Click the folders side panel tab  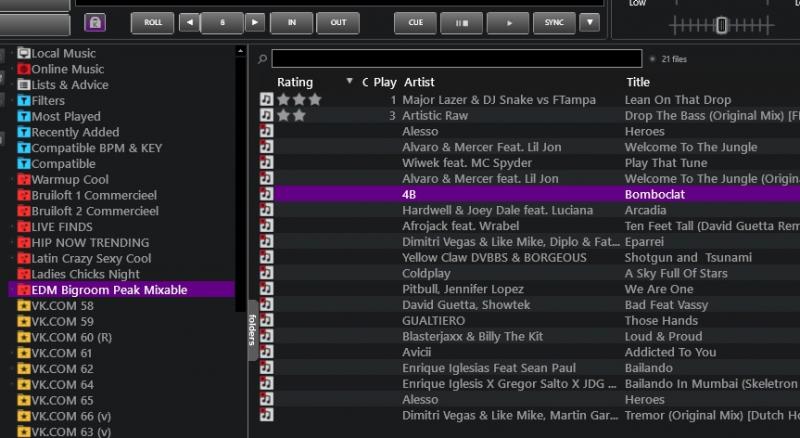[x=253, y=330]
